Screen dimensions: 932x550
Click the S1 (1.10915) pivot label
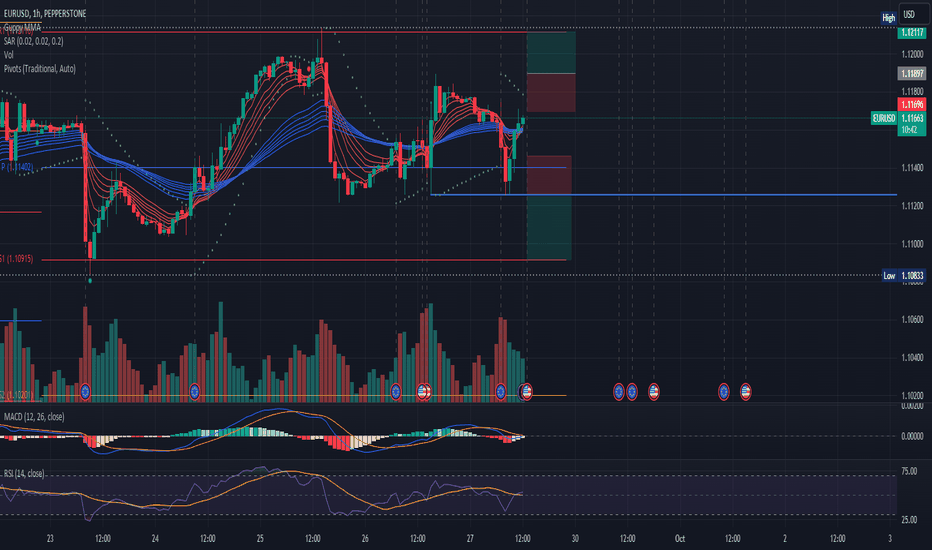17,259
